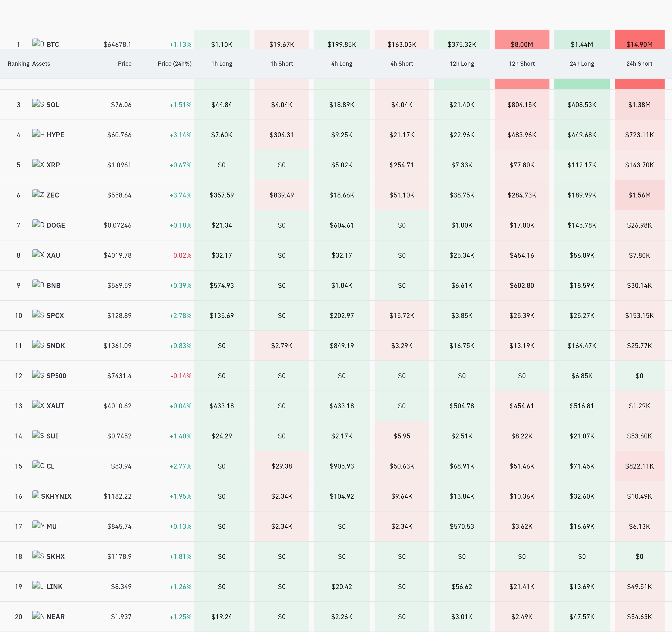Click the ZEC coin icon
The height and width of the screenshot is (632, 672).
[38, 194]
